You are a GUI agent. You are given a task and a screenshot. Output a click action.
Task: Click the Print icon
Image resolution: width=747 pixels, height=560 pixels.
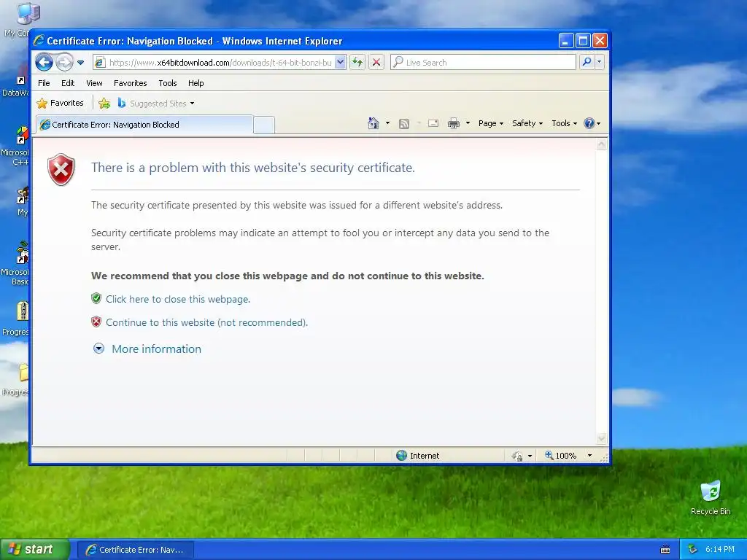coord(454,123)
